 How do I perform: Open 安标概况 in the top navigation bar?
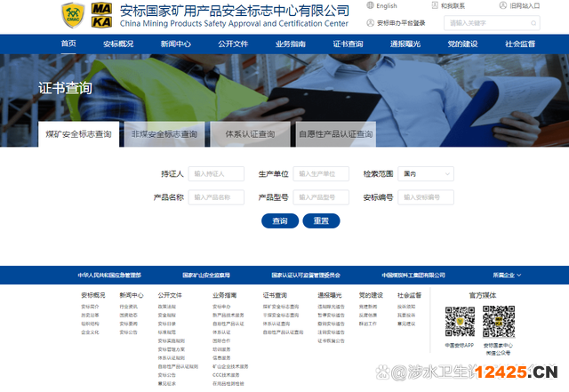(118, 44)
